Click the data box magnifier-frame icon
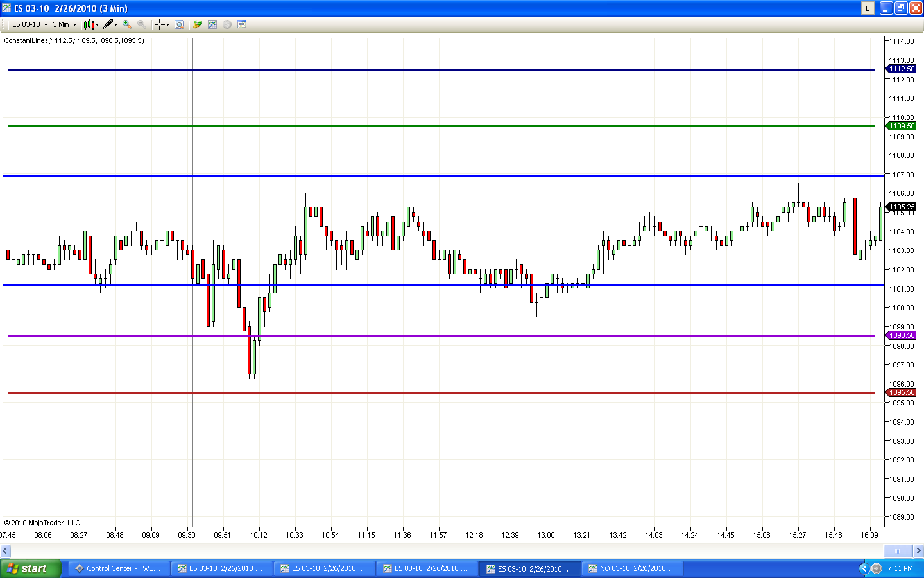Image resolution: width=924 pixels, height=578 pixels. pos(179,24)
